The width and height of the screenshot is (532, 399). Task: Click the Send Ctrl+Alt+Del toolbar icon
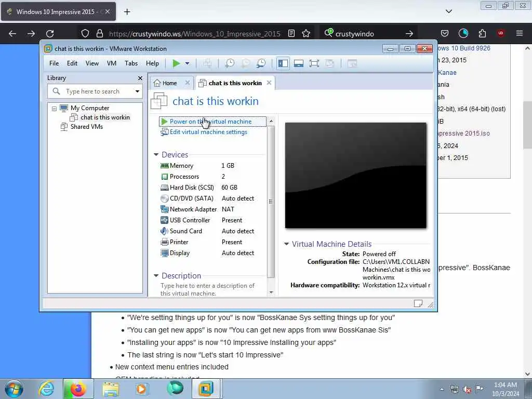(207, 63)
